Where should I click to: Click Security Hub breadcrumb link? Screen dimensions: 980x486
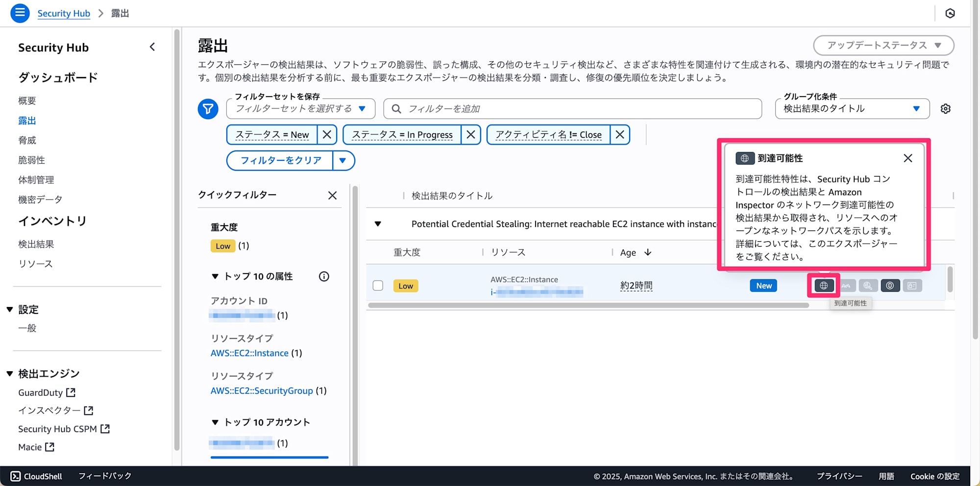64,13
